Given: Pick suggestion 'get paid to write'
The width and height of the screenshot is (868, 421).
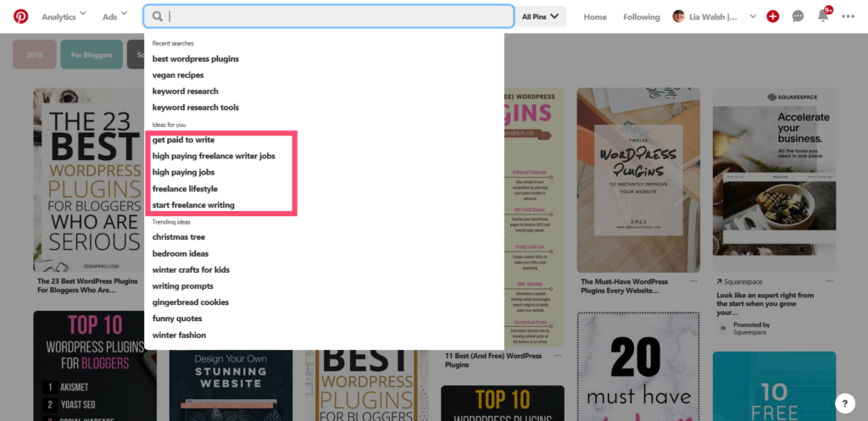Looking at the screenshot, I should (x=183, y=140).
